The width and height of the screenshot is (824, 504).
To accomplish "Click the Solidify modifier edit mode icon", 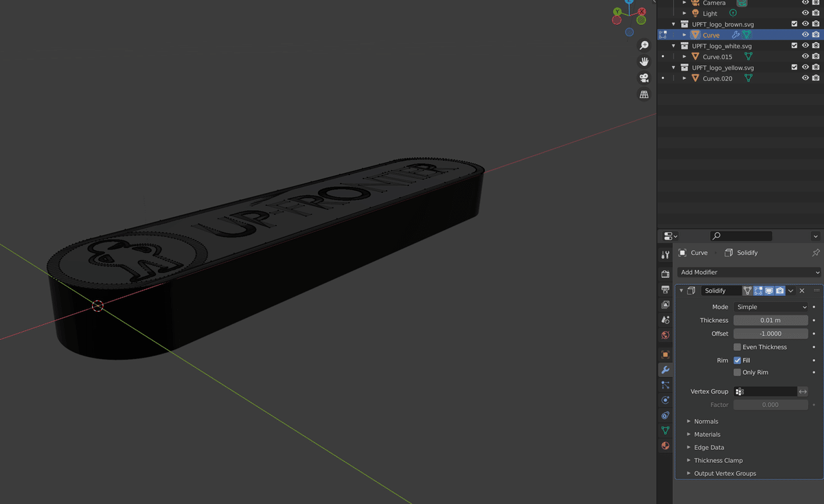I will (758, 290).
